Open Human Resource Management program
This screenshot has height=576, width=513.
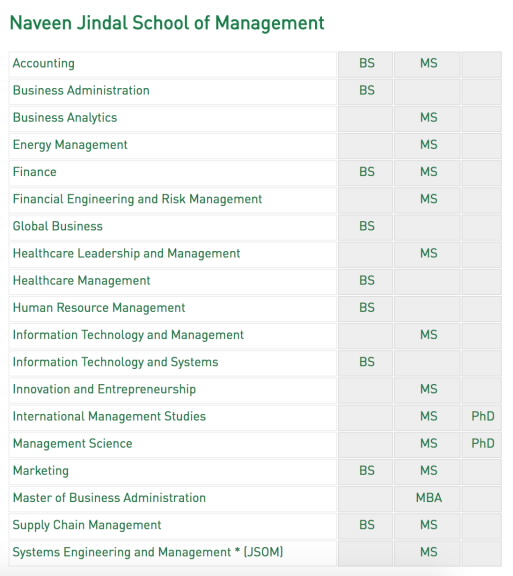click(99, 308)
